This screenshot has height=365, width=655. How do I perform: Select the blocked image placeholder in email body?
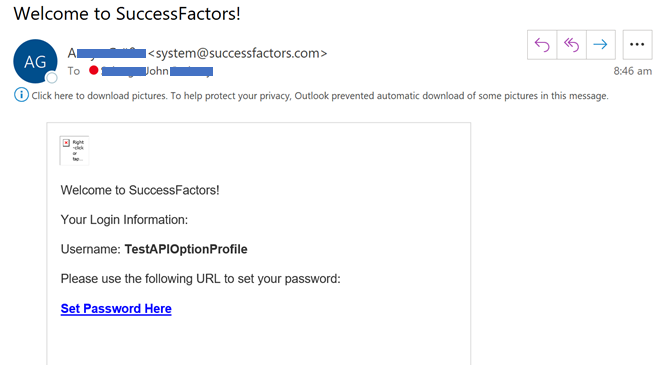pyautogui.click(x=74, y=150)
